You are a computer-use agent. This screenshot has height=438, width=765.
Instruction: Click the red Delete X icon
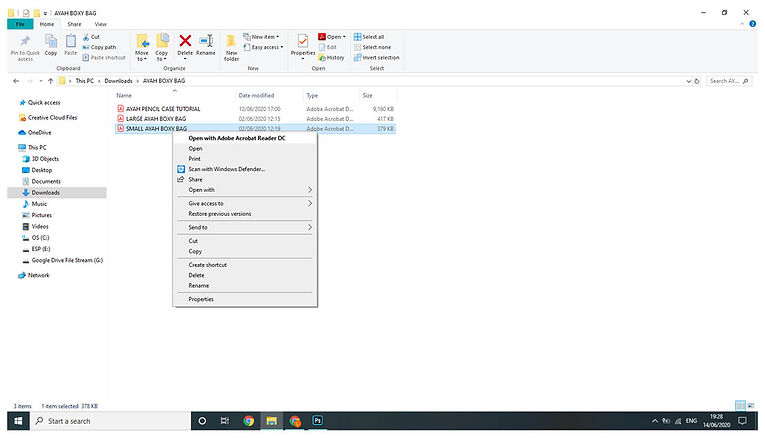coord(185,40)
